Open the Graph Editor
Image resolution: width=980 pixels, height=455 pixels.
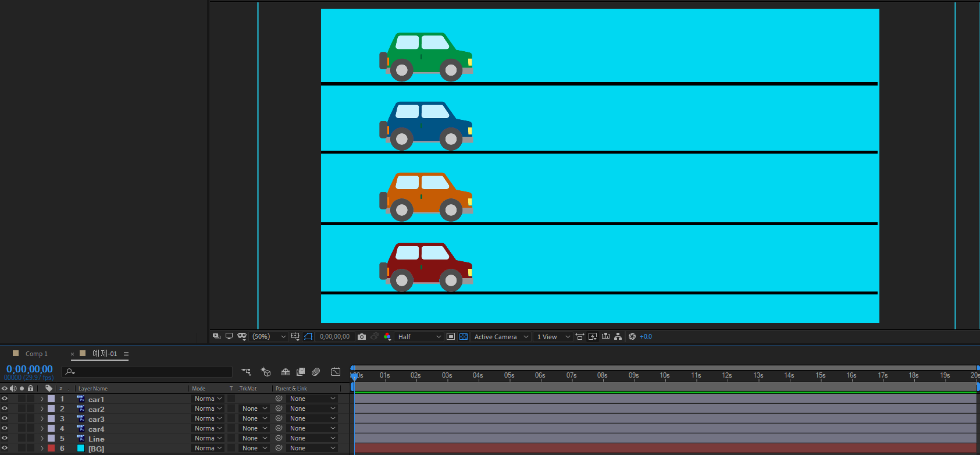336,371
